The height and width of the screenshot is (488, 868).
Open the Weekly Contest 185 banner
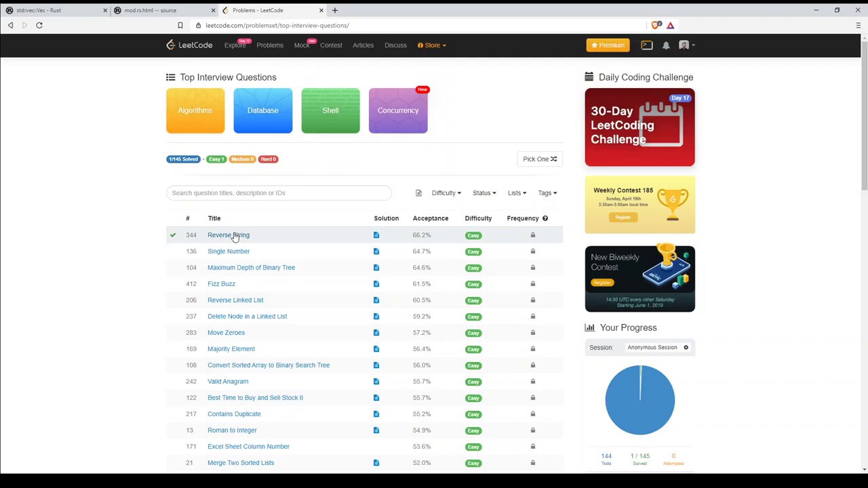point(639,205)
